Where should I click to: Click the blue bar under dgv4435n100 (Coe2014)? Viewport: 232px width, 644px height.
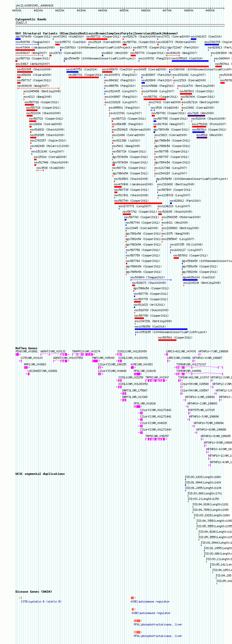[190, 280]
